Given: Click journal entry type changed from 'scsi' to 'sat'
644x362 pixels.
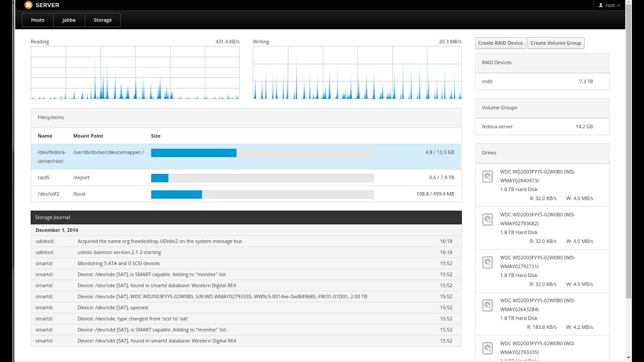Looking at the screenshot, I should [x=246, y=319].
